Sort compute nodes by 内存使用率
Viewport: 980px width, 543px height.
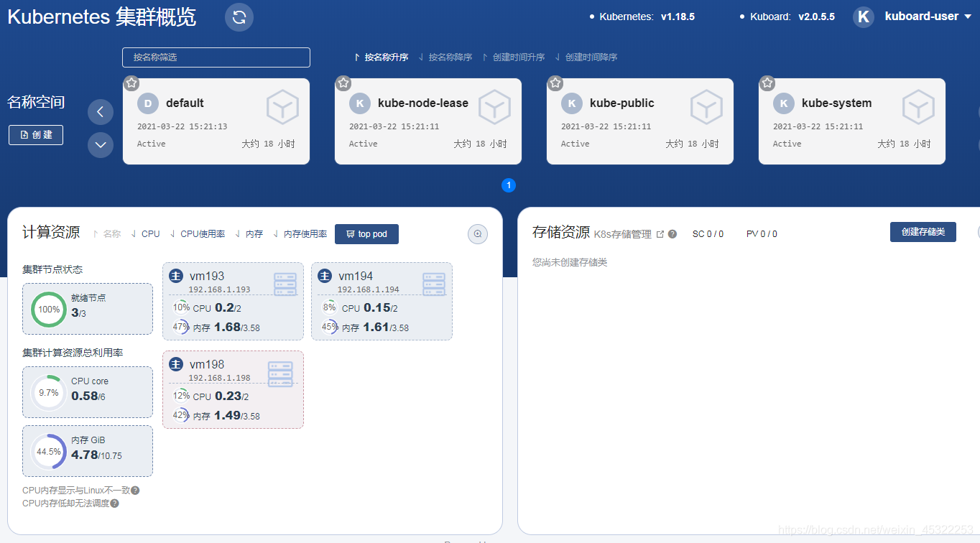click(300, 234)
